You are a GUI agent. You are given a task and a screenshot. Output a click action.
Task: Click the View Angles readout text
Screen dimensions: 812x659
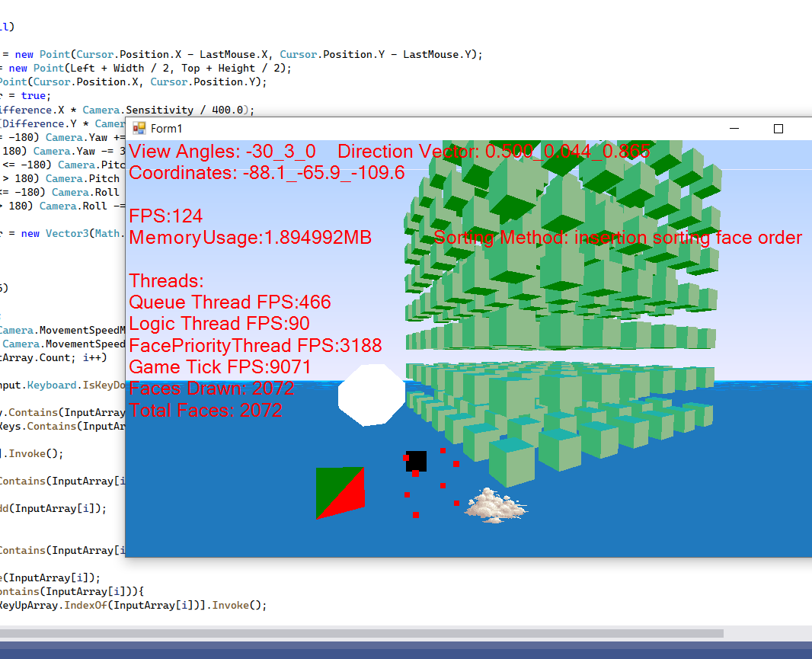pyautogui.click(x=222, y=152)
